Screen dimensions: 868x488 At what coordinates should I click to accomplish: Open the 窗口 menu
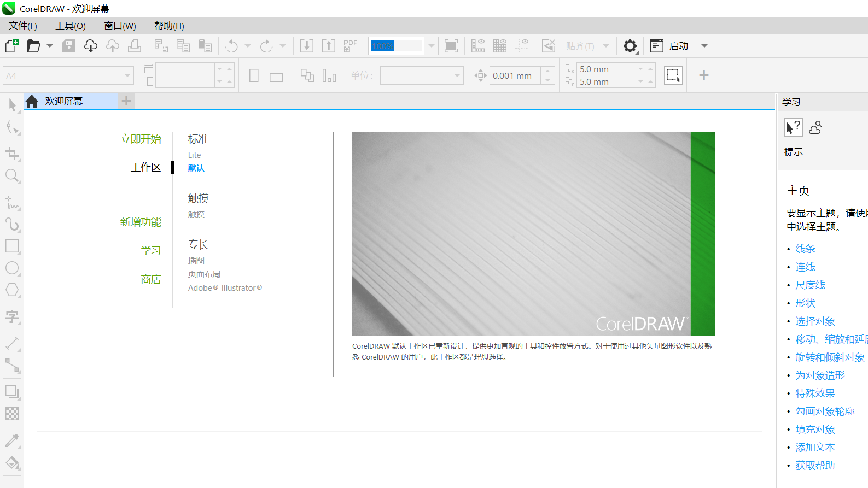coord(120,26)
